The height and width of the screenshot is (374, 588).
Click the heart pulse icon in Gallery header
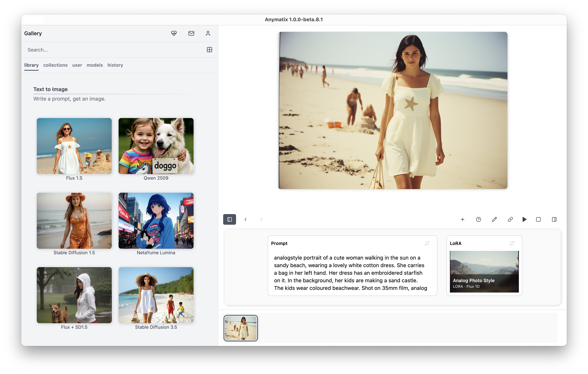(x=174, y=33)
